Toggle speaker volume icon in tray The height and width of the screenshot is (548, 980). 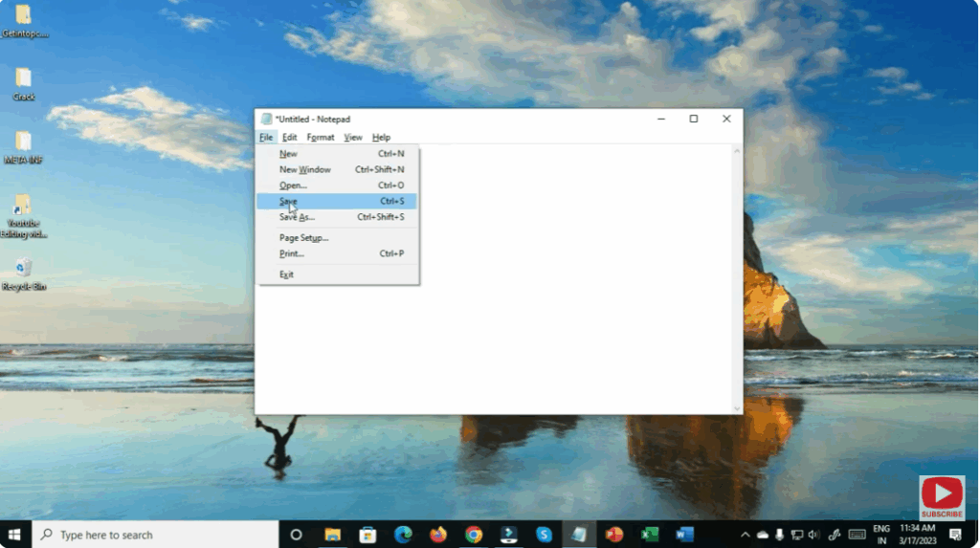[813, 535]
